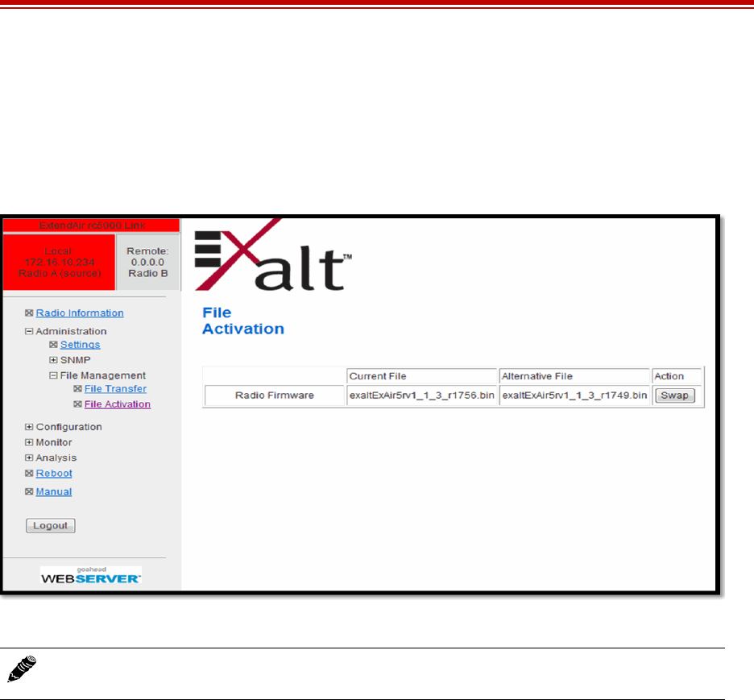754x700 pixels.
Task: Swap the radio firmware files
Action: (x=675, y=396)
